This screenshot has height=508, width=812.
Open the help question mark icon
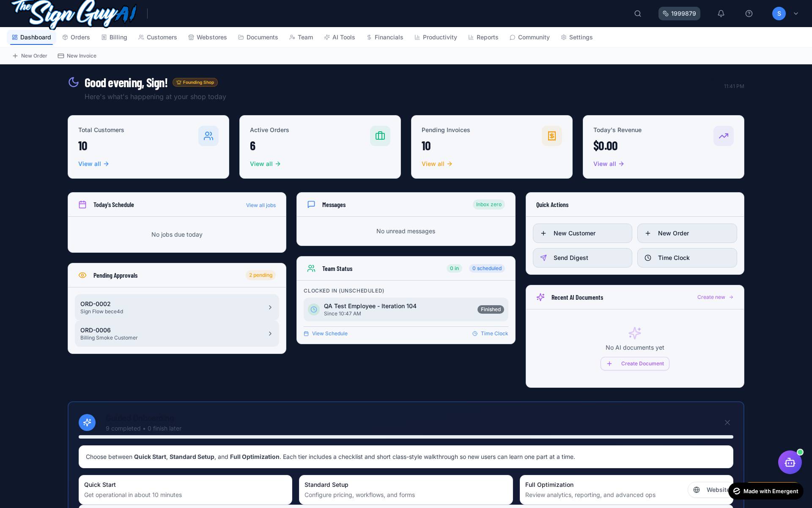[749, 14]
